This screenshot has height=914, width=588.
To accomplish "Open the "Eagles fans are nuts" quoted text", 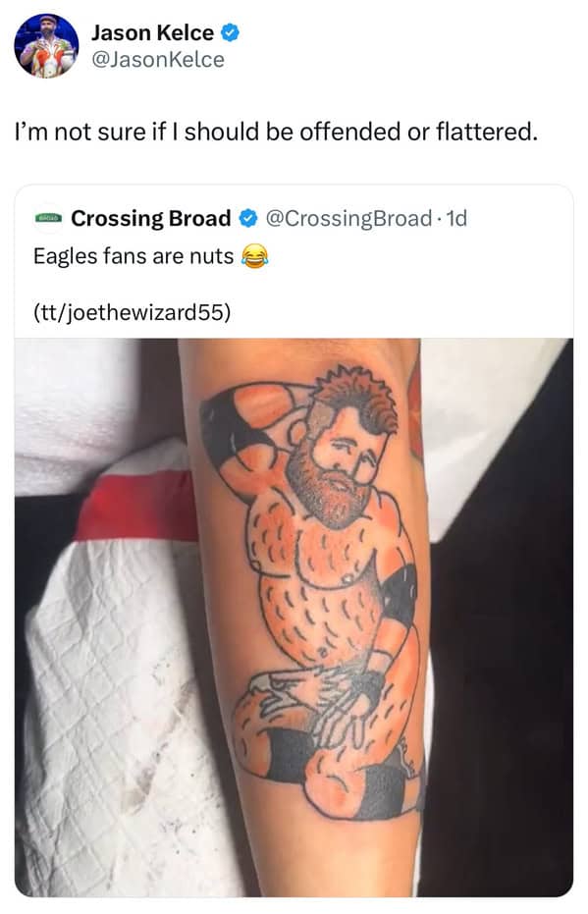I will [134, 256].
